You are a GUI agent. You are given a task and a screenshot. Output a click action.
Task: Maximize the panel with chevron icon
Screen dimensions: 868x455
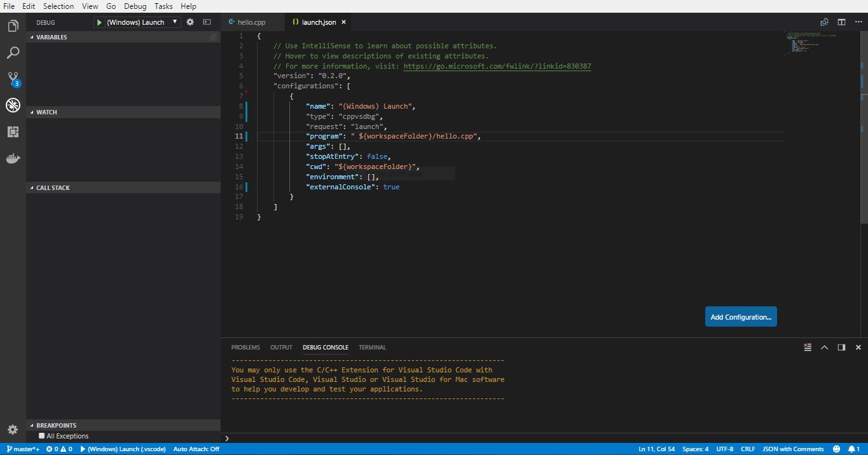click(824, 347)
